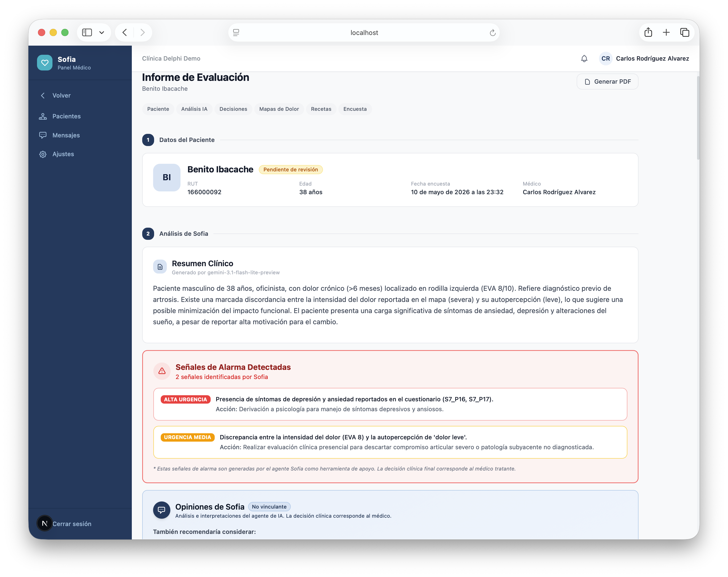Jump to the Paciente section
The image size is (728, 577).
click(x=158, y=109)
